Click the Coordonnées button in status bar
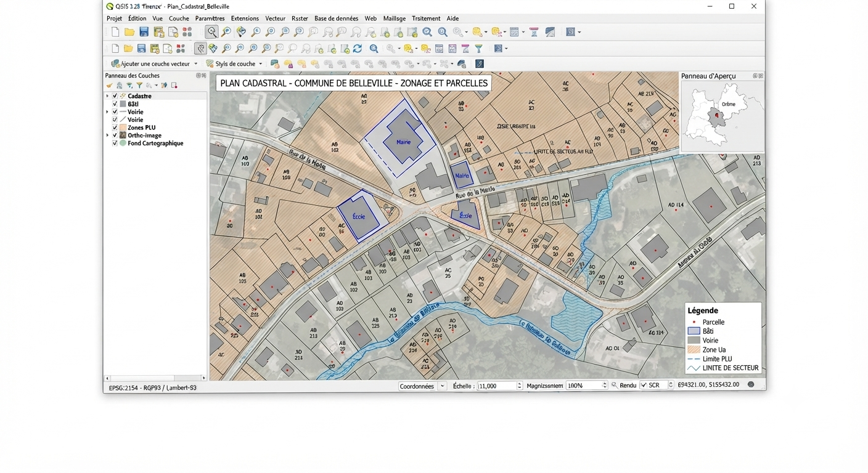868x473 pixels. pos(417,386)
